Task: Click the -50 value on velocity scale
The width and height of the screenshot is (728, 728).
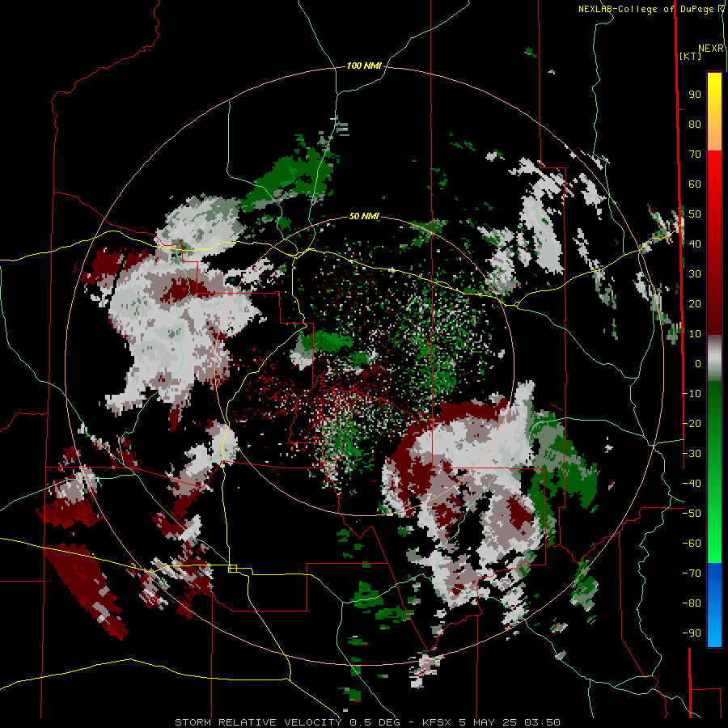Action: coord(692,514)
